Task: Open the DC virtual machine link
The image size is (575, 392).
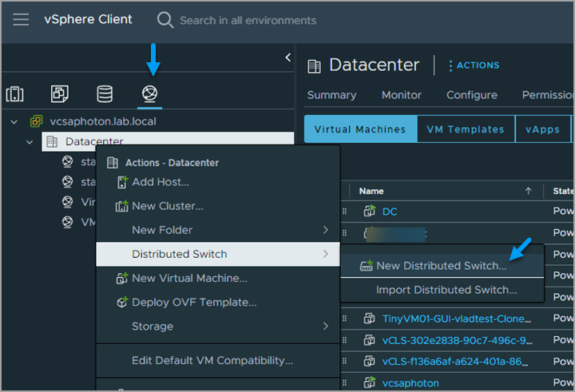Action: pyautogui.click(x=390, y=212)
